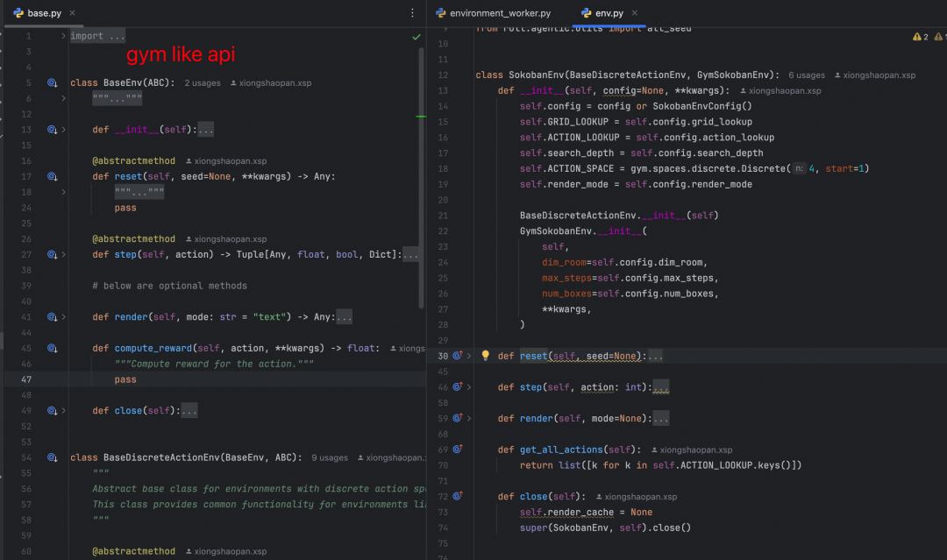Screen dimensions: 947x560
Task: Click the overridden-method gutter icon beside class BaseEnv
Action: click(x=52, y=83)
